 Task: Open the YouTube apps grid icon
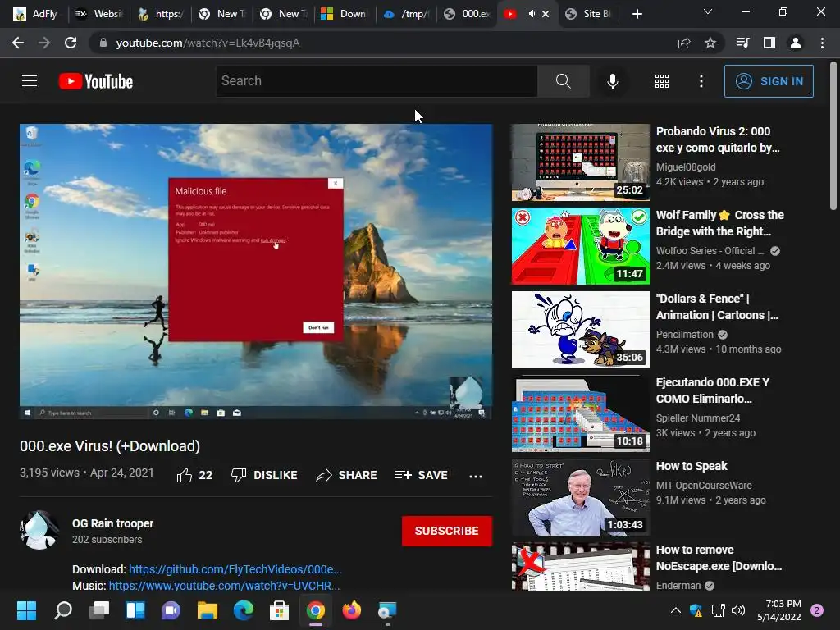pyautogui.click(x=662, y=81)
